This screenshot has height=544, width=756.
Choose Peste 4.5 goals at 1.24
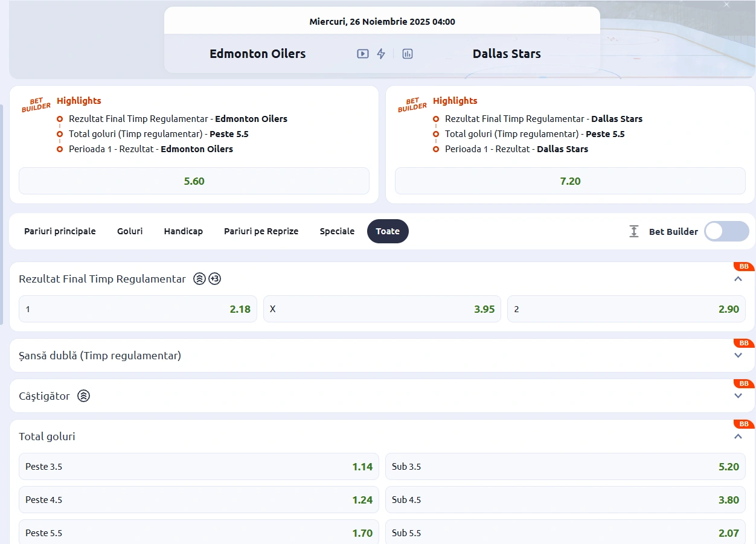point(199,500)
